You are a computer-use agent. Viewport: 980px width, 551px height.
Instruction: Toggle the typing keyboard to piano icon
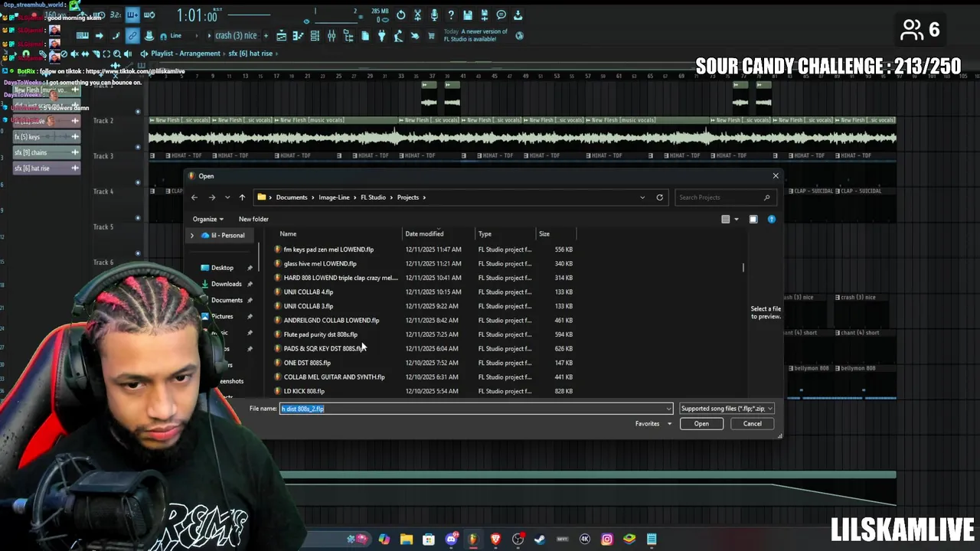[x=83, y=36]
